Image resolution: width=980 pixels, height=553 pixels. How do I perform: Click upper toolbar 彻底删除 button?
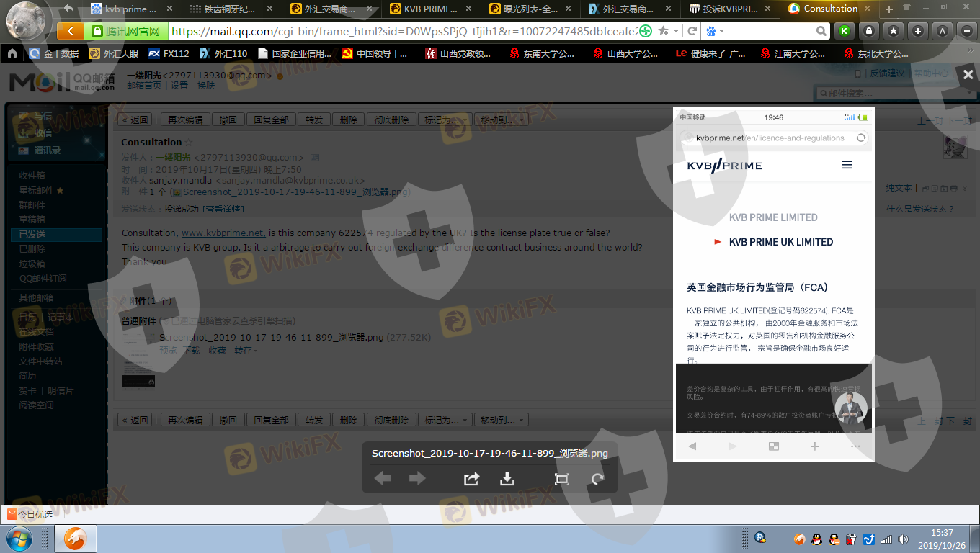coord(391,120)
